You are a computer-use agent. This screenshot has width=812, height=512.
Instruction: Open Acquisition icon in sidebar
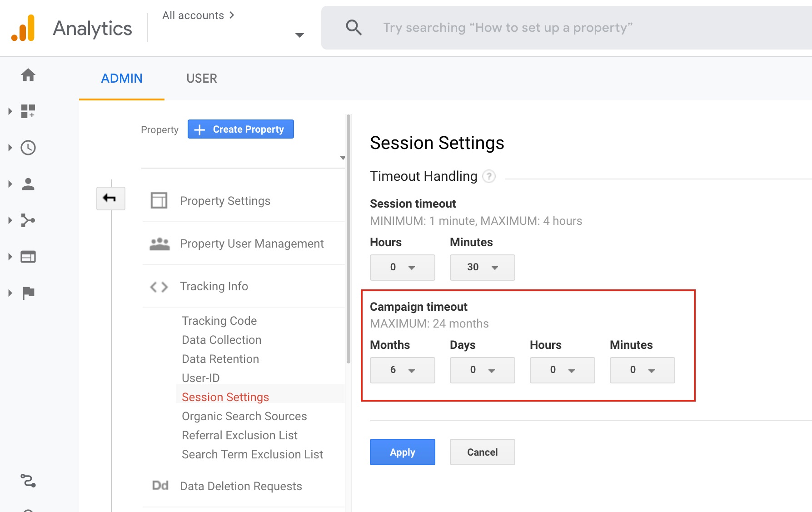point(28,220)
